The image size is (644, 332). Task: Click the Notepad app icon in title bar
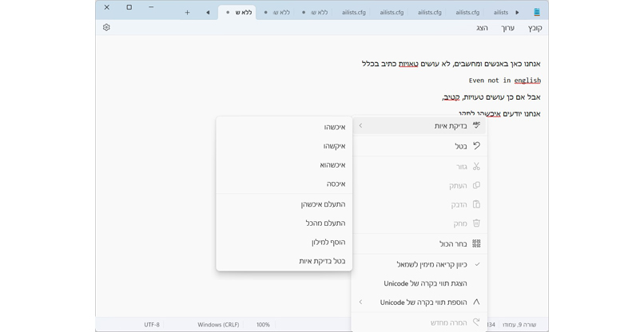(x=537, y=12)
